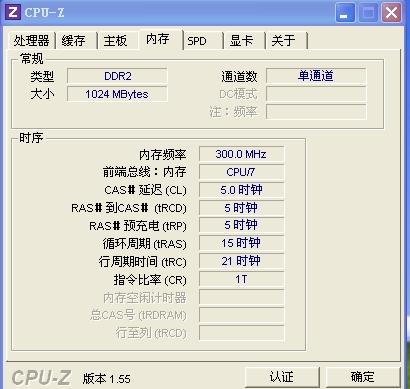Click the 类型 label
This screenshot has height=389, width=410.
[42, 77]
